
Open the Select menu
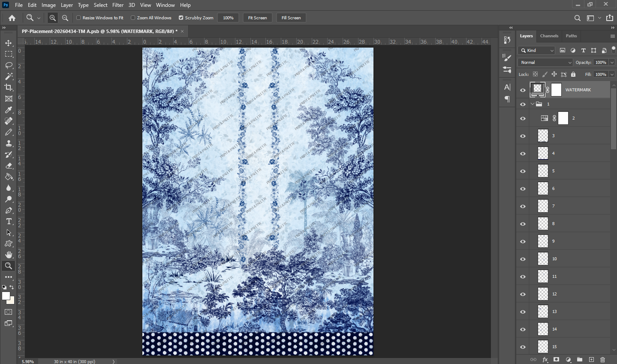100,5
